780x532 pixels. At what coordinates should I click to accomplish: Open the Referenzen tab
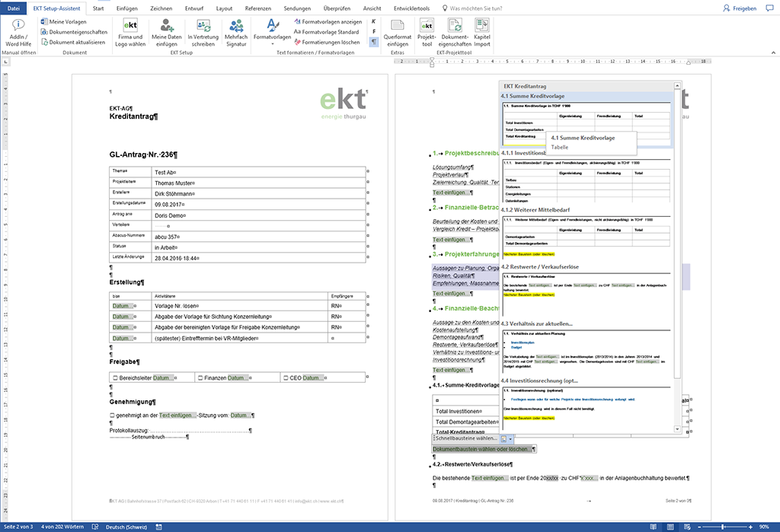257,8
